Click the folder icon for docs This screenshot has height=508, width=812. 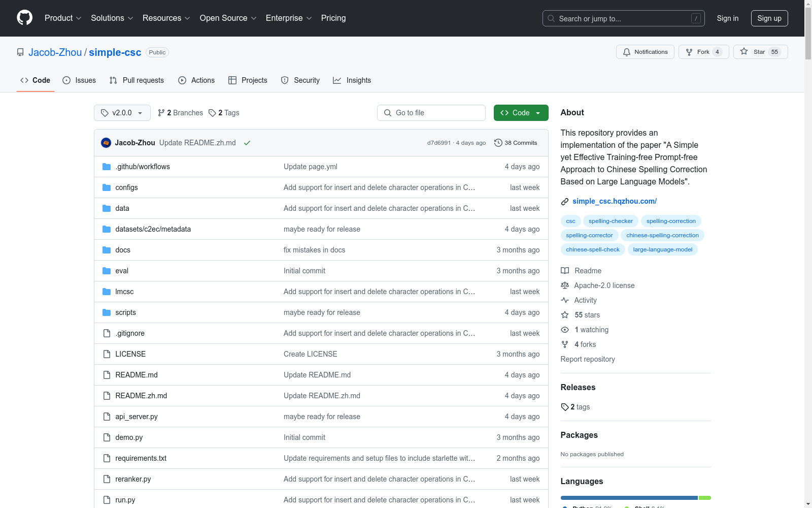[107, 250]
